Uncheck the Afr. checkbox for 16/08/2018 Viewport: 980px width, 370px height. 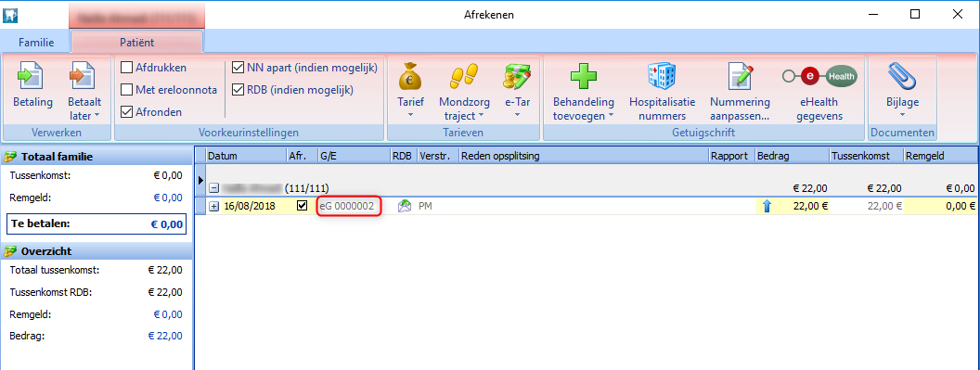(x=303, y=206)
